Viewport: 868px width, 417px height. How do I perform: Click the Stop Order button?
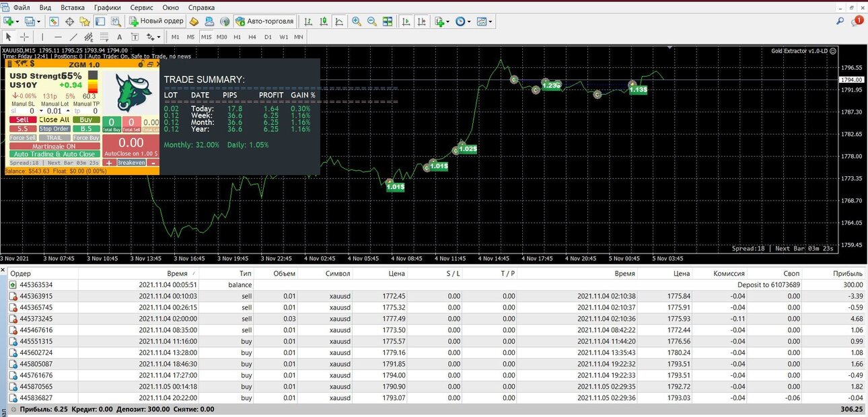55,128
